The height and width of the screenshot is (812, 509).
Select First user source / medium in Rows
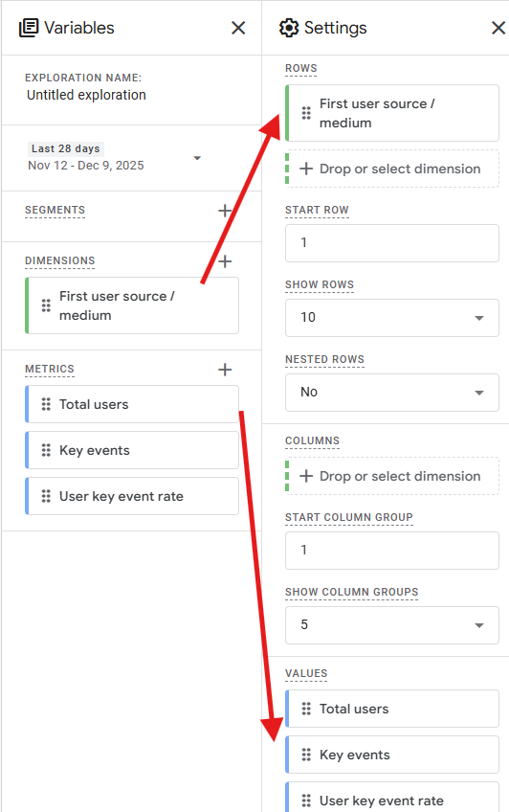coord(392,113)
